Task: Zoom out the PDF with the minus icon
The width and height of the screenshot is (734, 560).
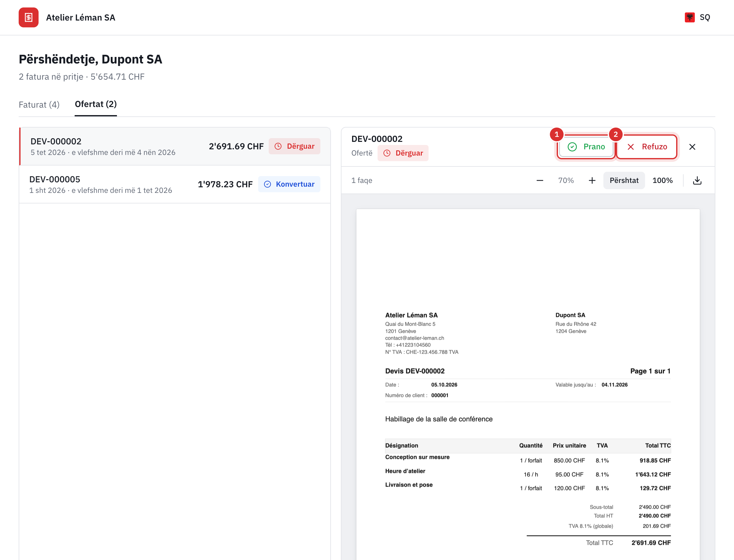Action: tap(540, 180)
